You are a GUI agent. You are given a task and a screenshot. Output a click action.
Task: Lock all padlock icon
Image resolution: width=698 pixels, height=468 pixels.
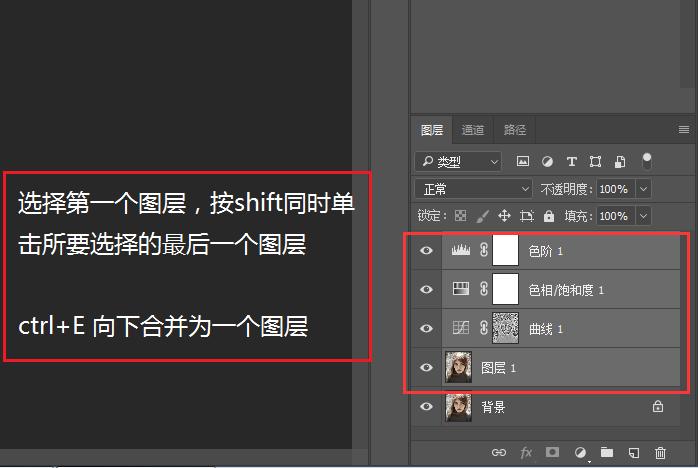[x=549, y=216]
